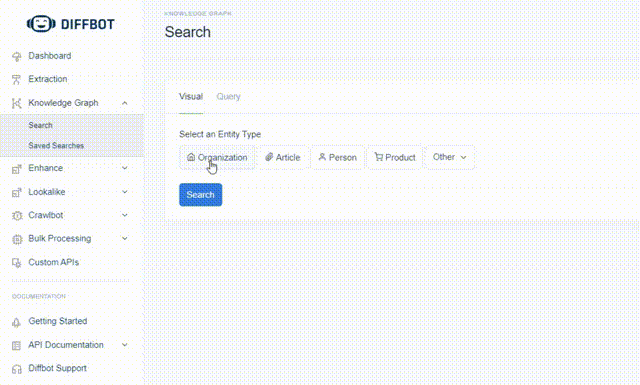Expand the Enhance menu chevron

(x=125, y=168)
